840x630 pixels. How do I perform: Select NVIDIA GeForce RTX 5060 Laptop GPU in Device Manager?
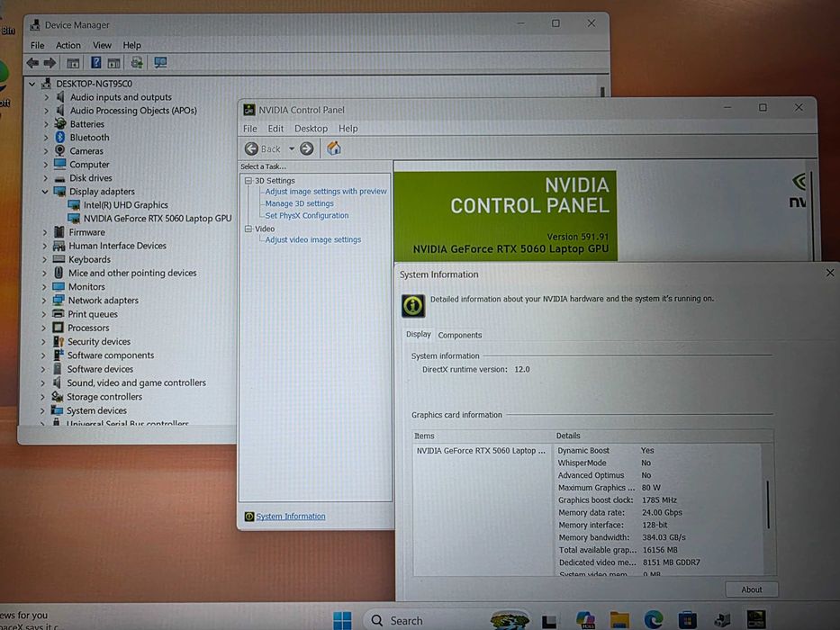point(157,218)
